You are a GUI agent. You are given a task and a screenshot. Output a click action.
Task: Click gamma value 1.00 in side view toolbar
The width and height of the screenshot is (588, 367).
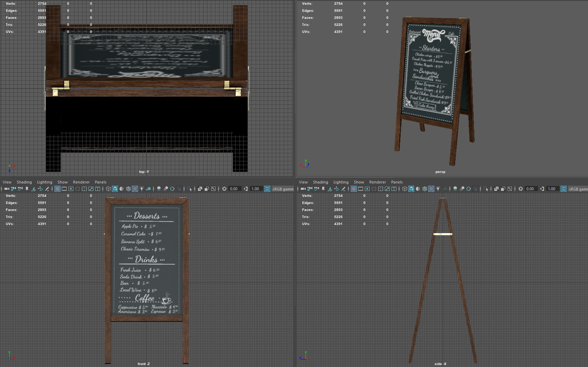552,189
